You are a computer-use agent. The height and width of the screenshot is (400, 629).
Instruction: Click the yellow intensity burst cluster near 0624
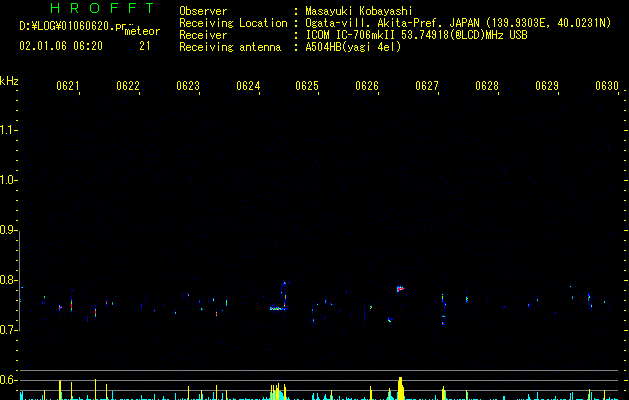(x=278, y=392)
